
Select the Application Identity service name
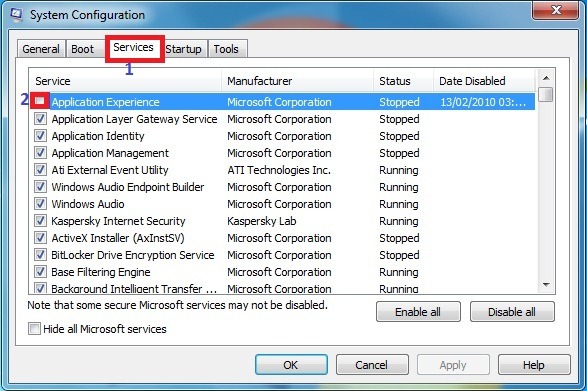coord(98,136)
